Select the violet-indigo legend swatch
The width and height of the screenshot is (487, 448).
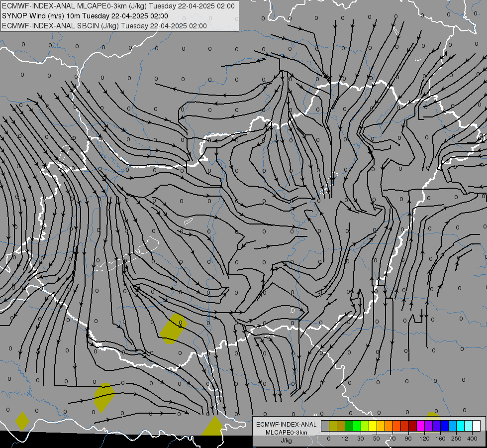point(437,426)
